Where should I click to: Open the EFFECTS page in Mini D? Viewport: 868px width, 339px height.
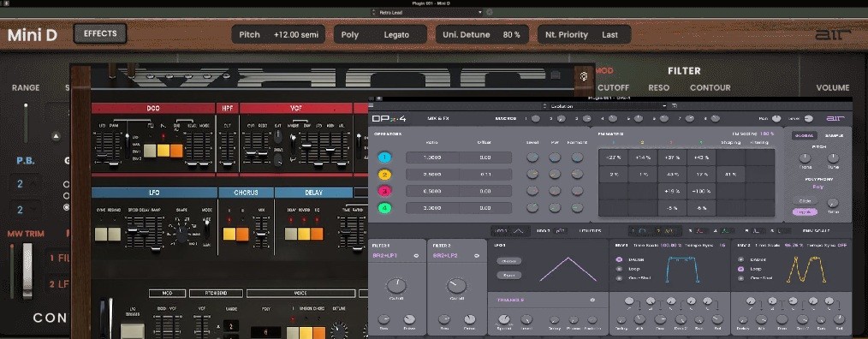100,33
